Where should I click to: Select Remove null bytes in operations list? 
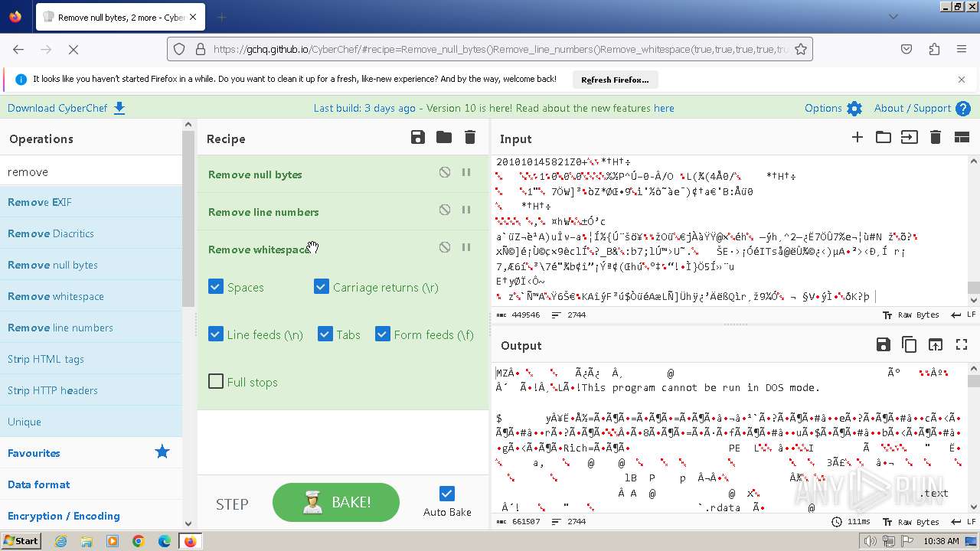click(91, 265)
